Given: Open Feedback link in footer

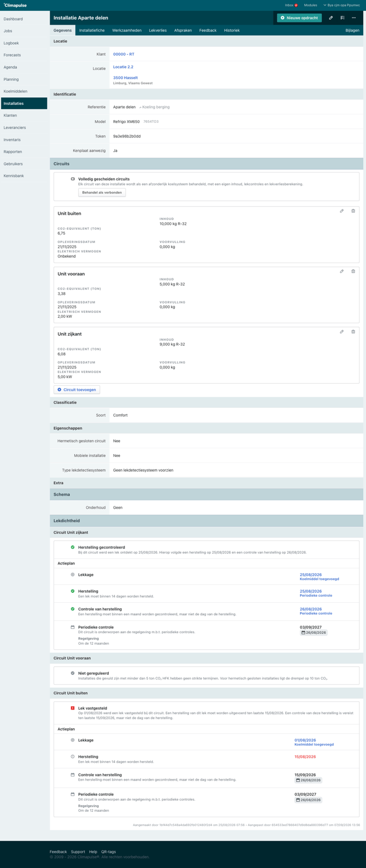Looking at the screenshot, I should coord(58,852).
